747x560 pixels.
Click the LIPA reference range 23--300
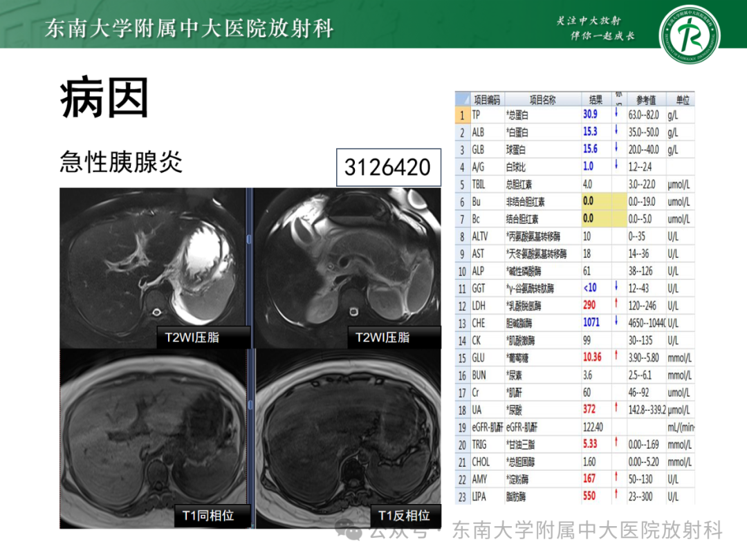[x=640, y=496]
